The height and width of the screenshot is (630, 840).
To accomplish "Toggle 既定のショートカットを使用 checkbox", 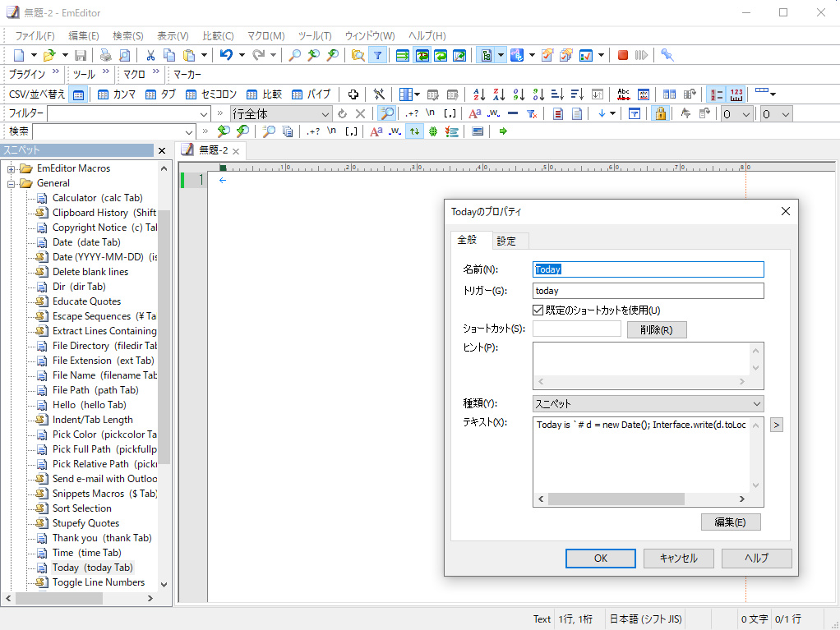I will [x=538, y=310].
